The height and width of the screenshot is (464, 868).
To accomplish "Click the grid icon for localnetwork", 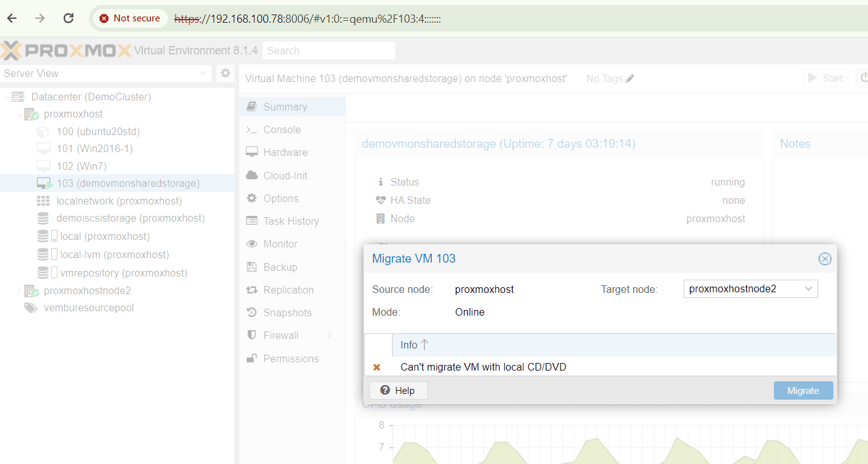I will click(x=43, y=201).
